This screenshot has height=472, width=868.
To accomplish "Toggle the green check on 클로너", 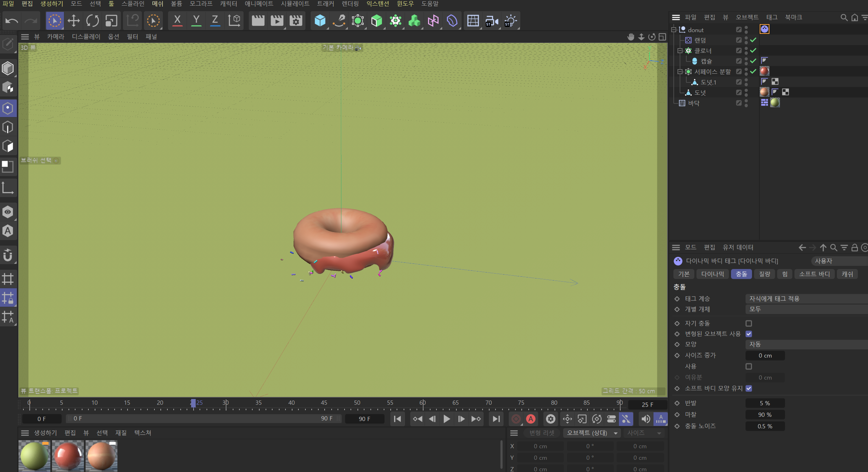I will (753, 50).
